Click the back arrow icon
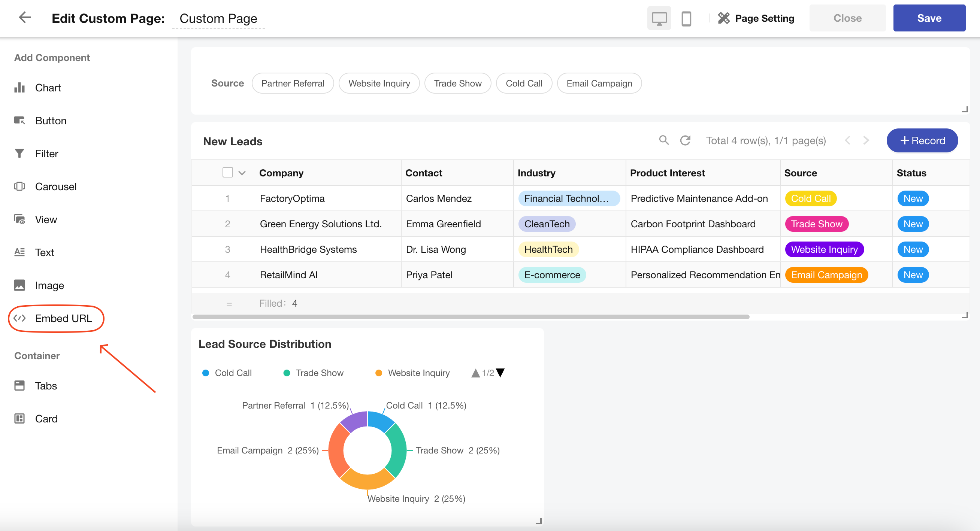The image size is (980, 531). 25,18
